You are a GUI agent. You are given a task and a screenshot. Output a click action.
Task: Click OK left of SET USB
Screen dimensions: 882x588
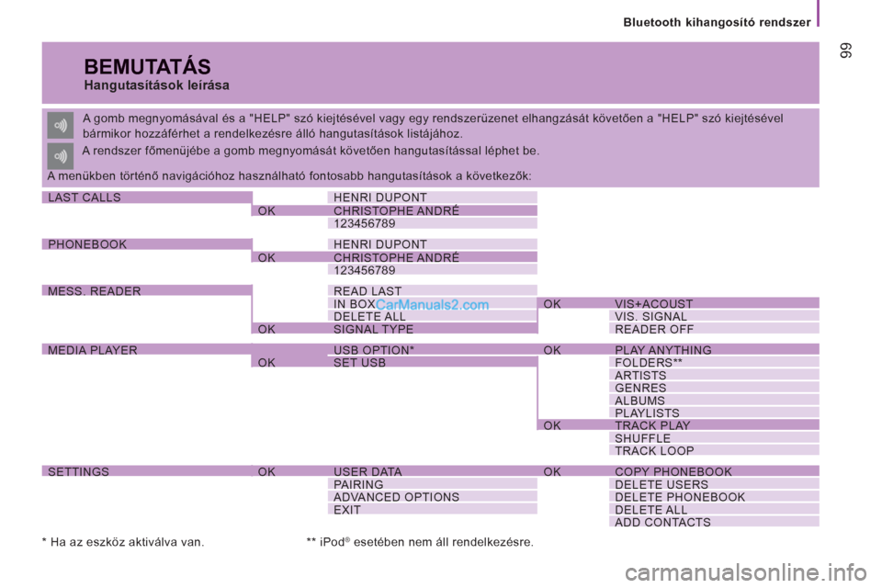[x=266, y=362]
